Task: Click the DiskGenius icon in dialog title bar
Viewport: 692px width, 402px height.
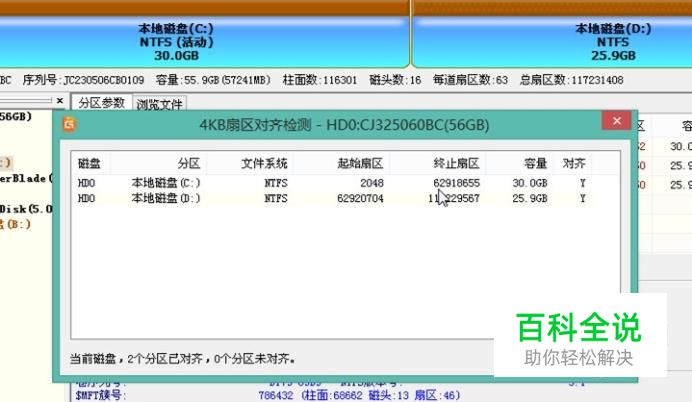Action: coord(69,124)
